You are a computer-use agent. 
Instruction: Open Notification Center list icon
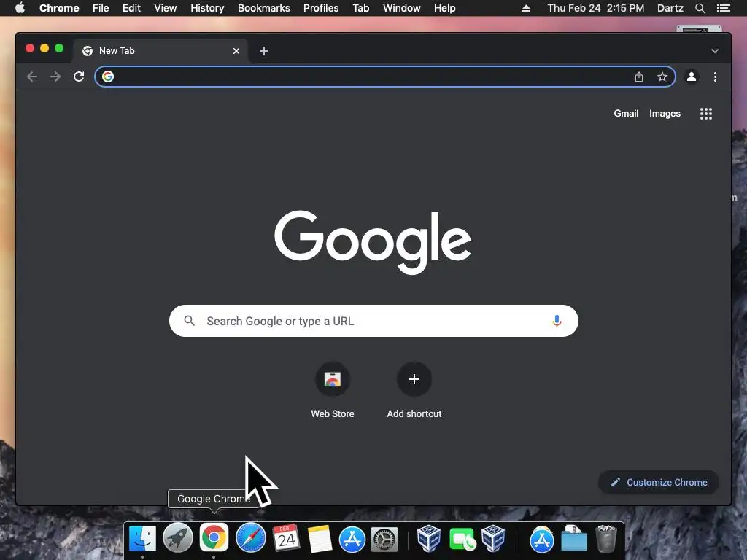tap(724, 8)
